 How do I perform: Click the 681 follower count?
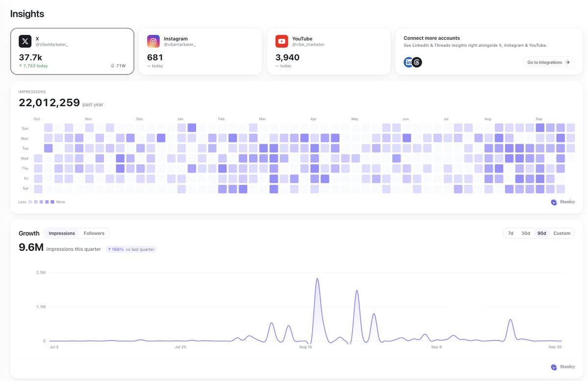tap(155, 57)
